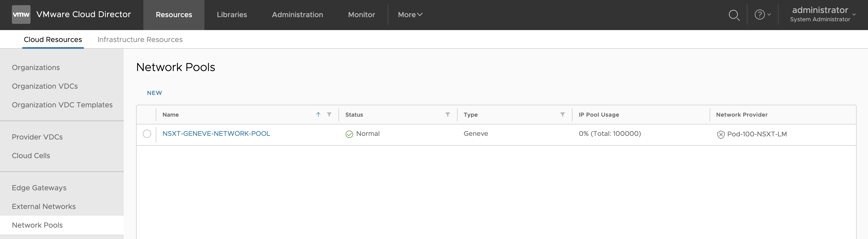Screen dimensions: 868x239
Task: Navigate to Edge Gateways in sidebar
Action: coord(39,188)
